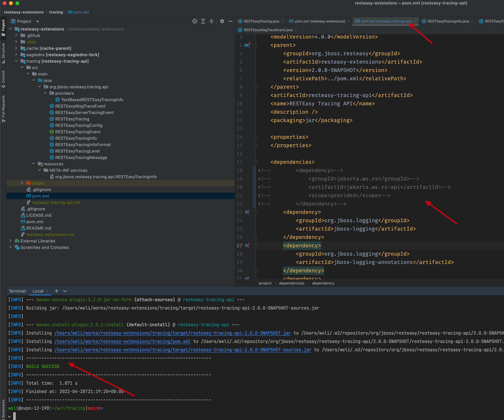Fold the dependency block on line 23

(x=256, y=212)
